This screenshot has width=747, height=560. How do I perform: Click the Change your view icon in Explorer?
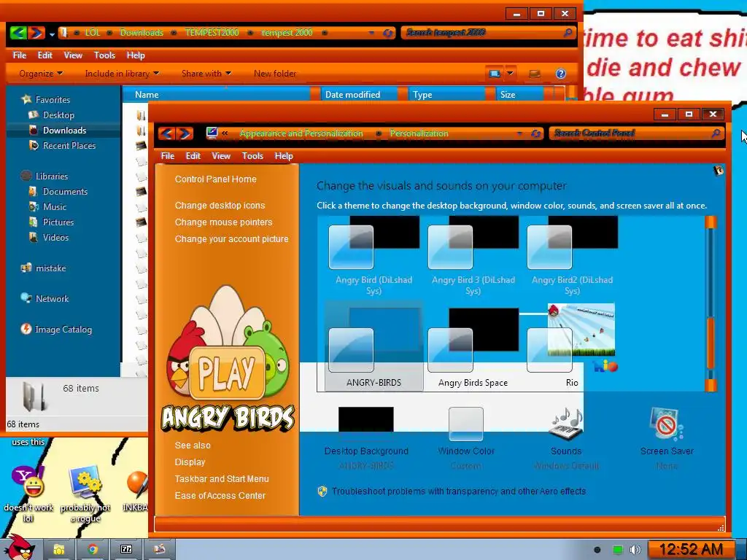pyautogui.click(x=495, y=74)
